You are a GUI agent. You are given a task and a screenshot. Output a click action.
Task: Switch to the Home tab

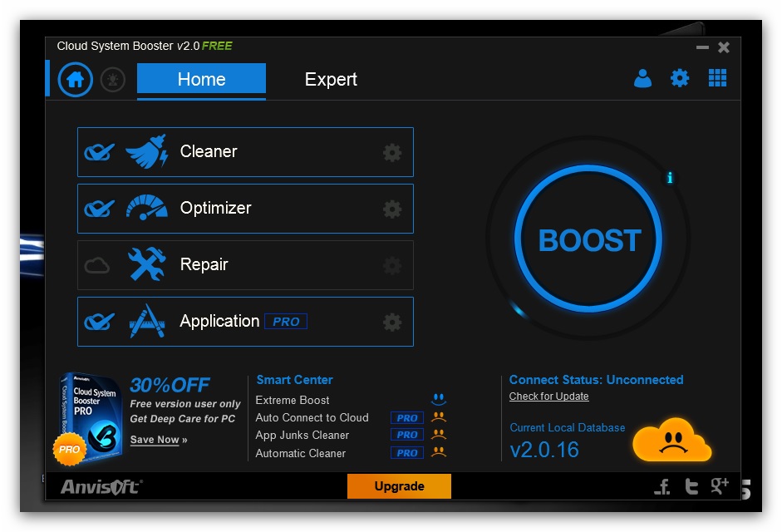pos(201,79)
